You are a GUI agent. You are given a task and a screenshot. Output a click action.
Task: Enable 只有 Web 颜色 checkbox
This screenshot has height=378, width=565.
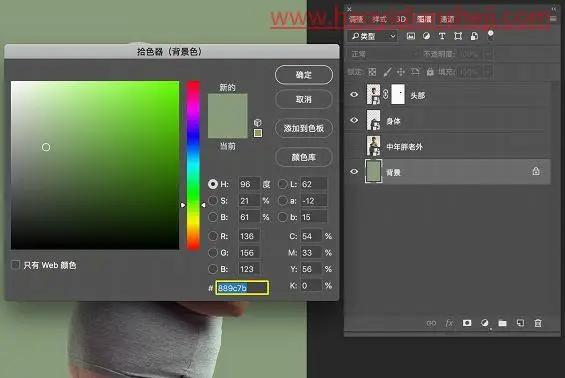tap(15, 265)
